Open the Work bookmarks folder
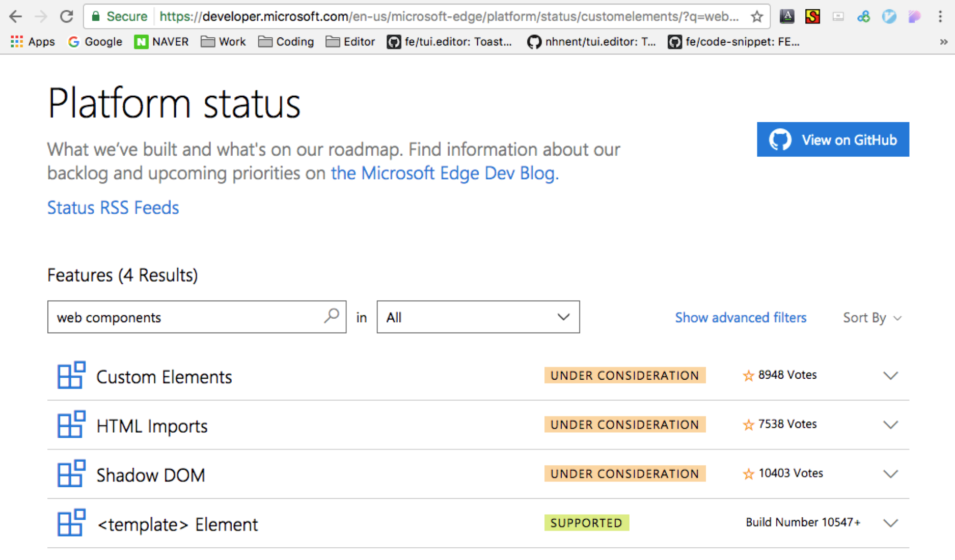The image size is (955, 560). [223, 42]
